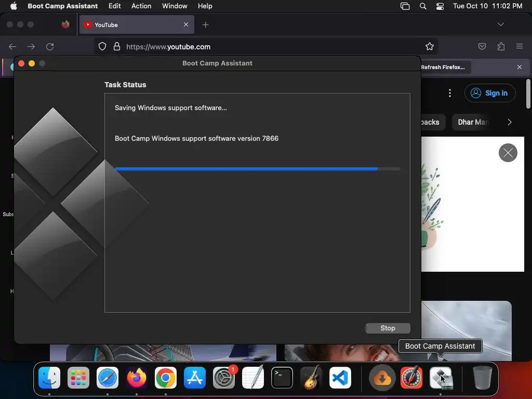This screenshot has width=532, height=399.
Task: Show the date and time panel
Action: pyautogui.click(x=487, y=6)
